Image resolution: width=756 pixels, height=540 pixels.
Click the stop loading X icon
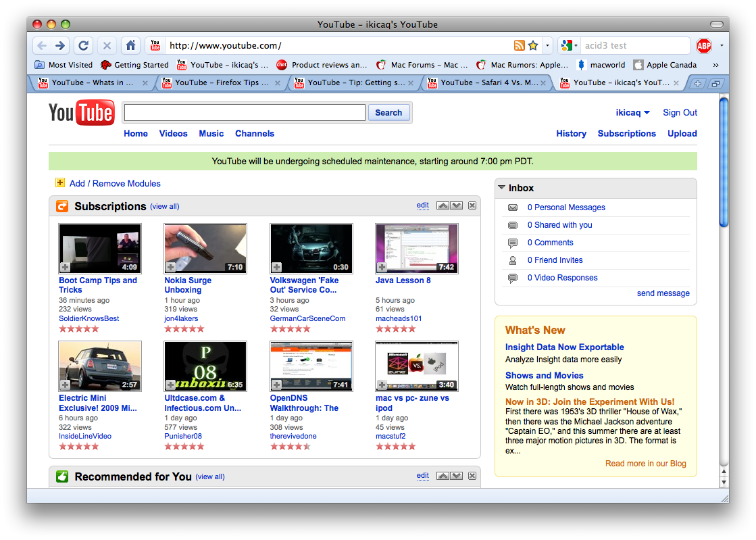pyautogui.click(x=107, y=46)
